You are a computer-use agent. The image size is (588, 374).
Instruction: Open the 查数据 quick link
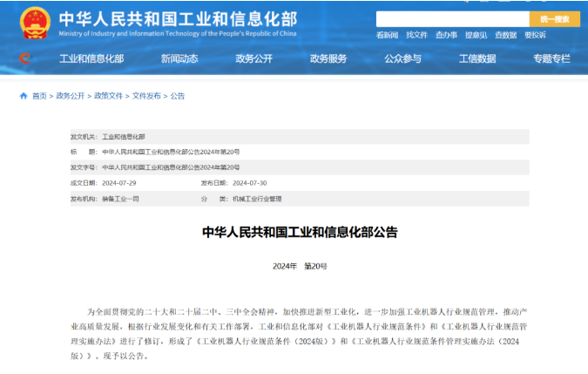[x=505, y=35]
